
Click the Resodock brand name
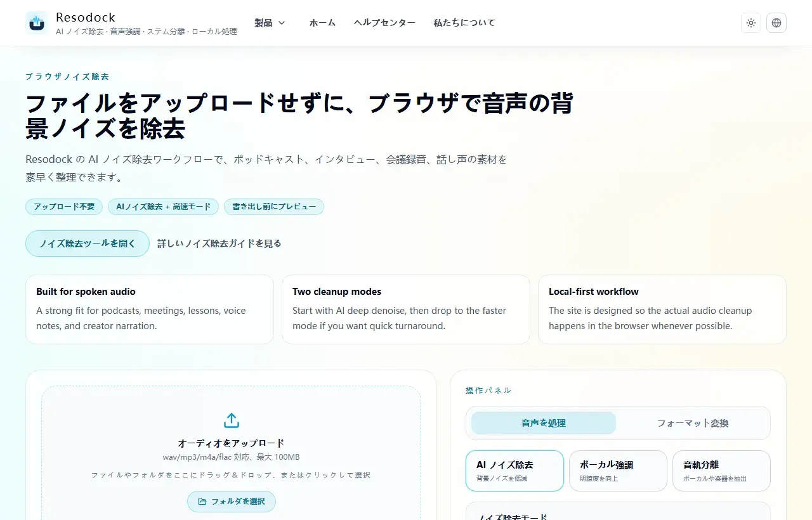(86, 17)
